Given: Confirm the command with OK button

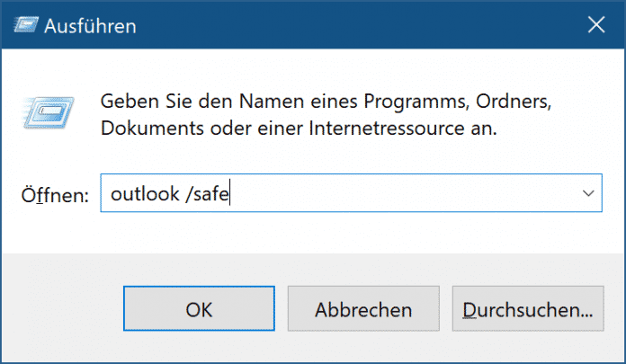Looking at the screenshot, I should 199,310.
